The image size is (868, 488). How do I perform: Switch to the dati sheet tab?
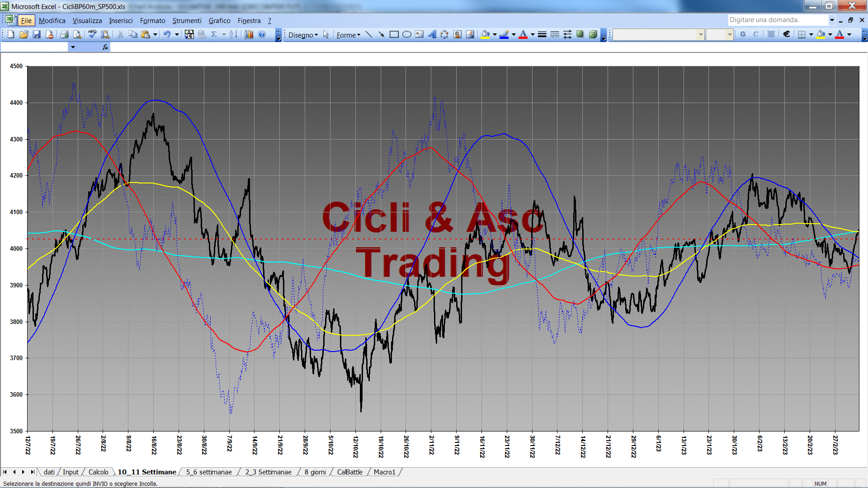49,472
